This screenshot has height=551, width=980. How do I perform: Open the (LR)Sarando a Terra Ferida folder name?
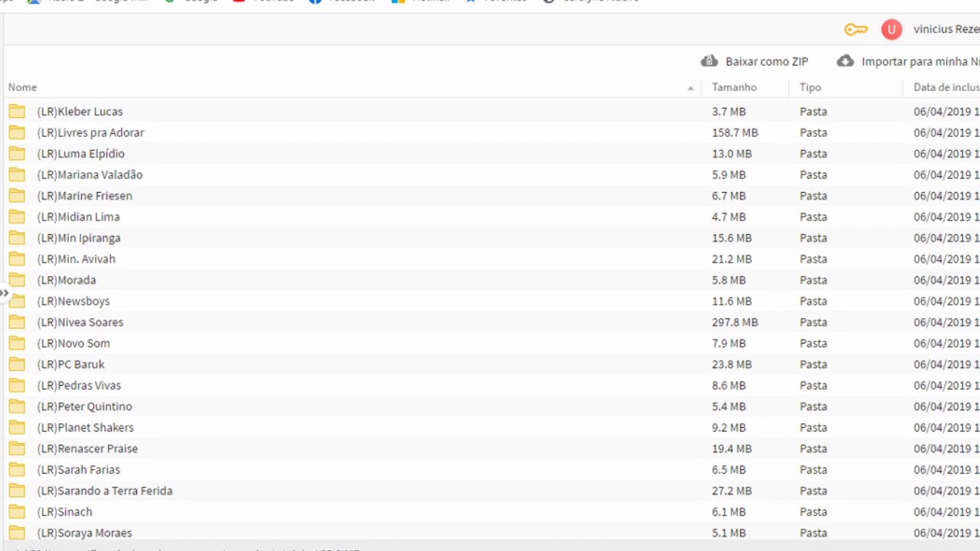[x=105, y=491]
